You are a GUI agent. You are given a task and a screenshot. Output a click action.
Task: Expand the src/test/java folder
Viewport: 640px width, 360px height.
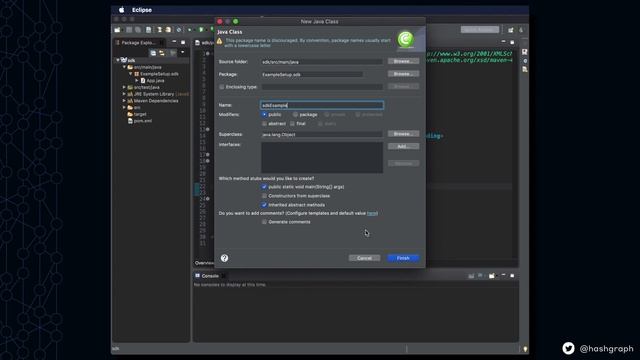click(124, 87)
